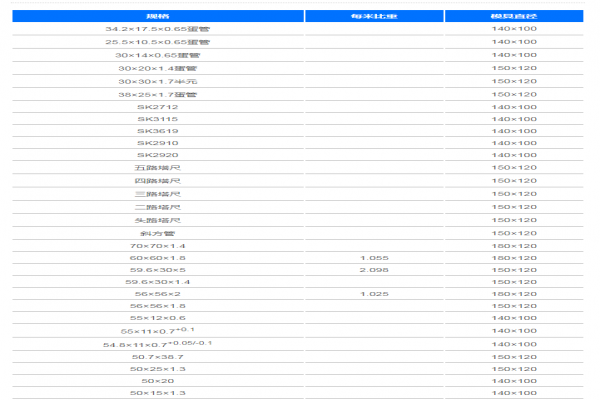Select the 三路塔尺 row label
The image size is (600, 400).
pos(158,194)
